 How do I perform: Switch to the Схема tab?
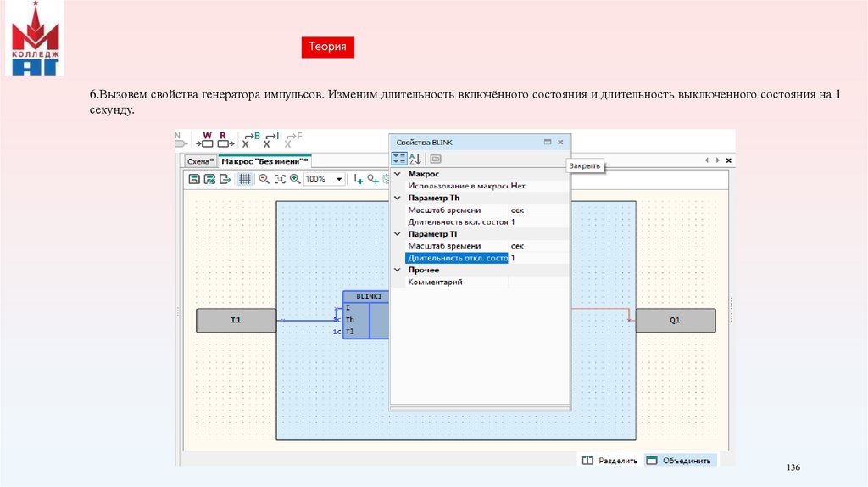point(200,160)
